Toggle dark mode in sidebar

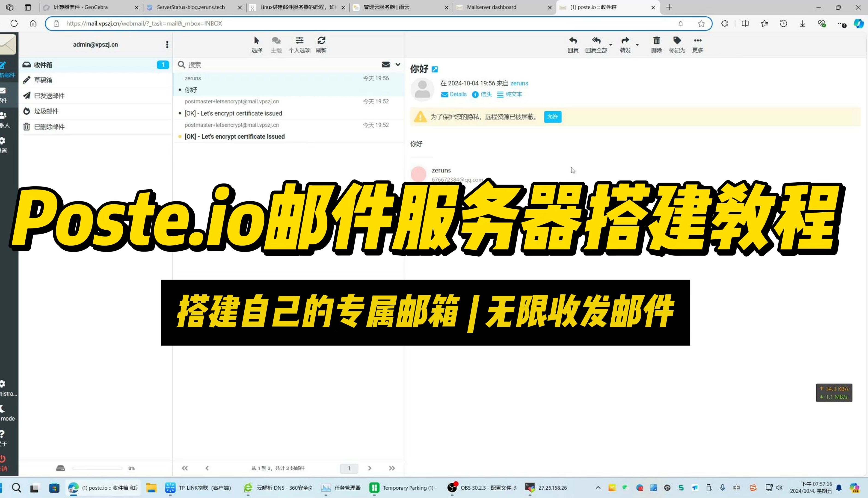coord(7,413)
